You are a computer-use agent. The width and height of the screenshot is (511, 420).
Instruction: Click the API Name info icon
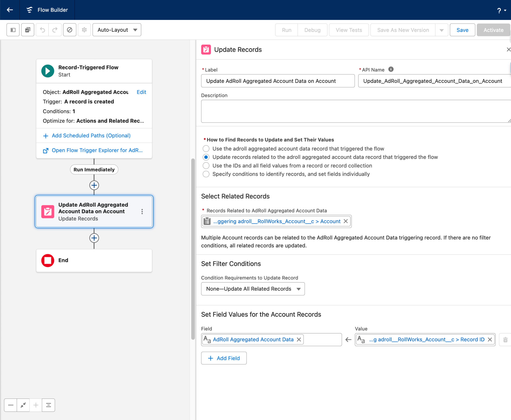pyautogui.click(x=391, y=69)
